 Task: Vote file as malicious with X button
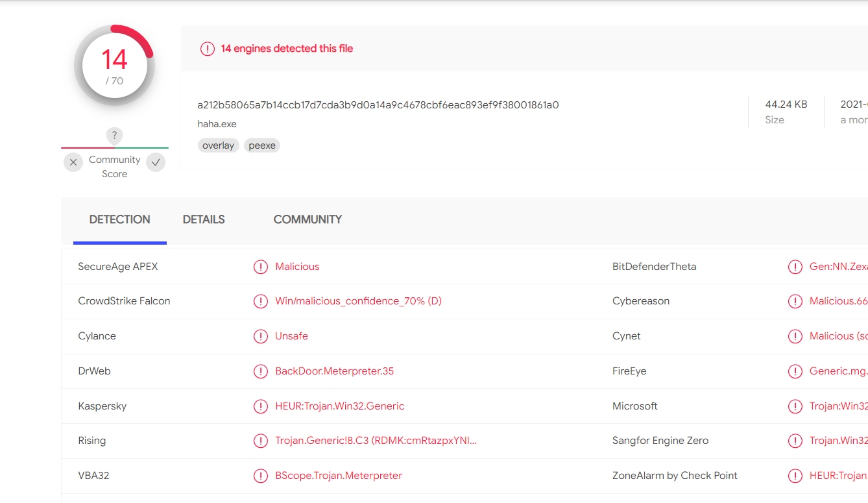click(x=73, y=162)
